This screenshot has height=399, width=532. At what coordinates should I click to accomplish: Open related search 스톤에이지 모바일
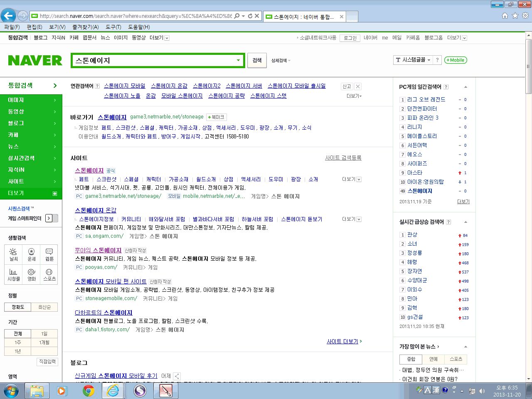click(125, 86)
